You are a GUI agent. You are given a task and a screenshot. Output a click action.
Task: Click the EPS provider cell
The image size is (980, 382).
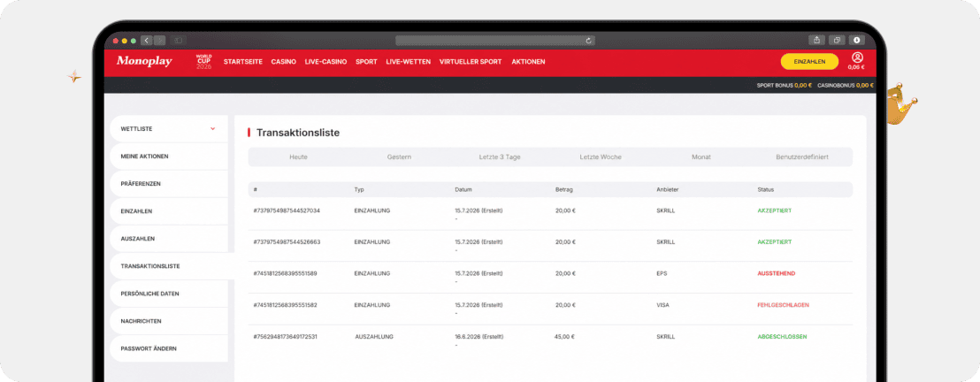tap(662, 273)
